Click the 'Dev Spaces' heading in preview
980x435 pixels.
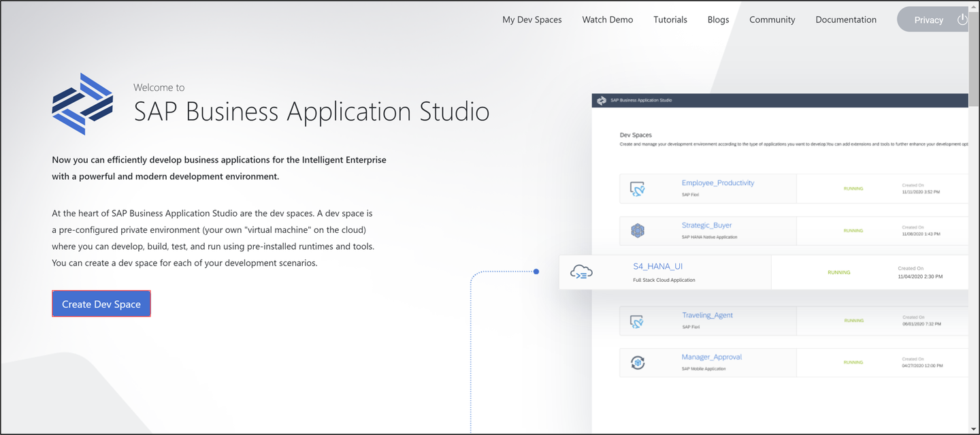(x=636, y=135)
